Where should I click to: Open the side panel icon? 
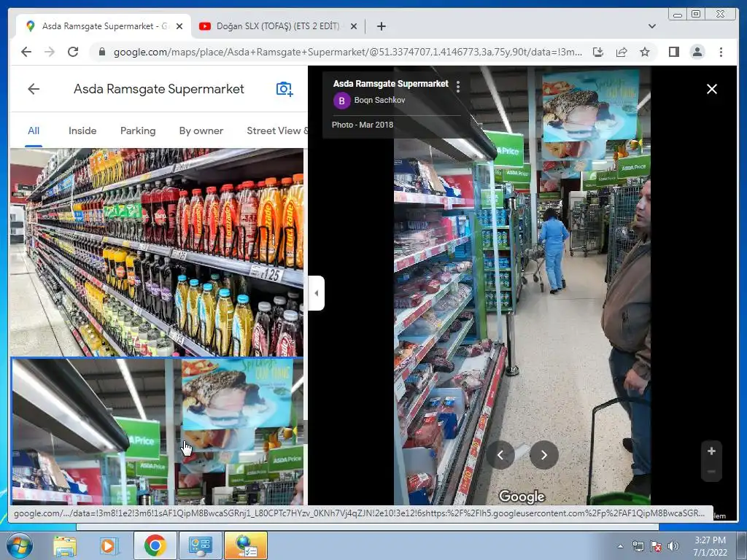(x=673, y=52)
